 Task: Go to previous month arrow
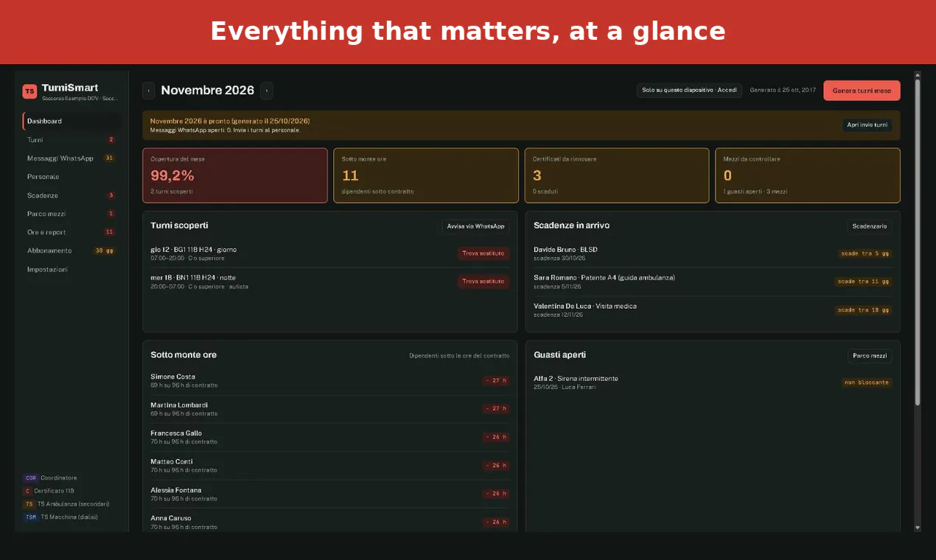pos(149,91)
